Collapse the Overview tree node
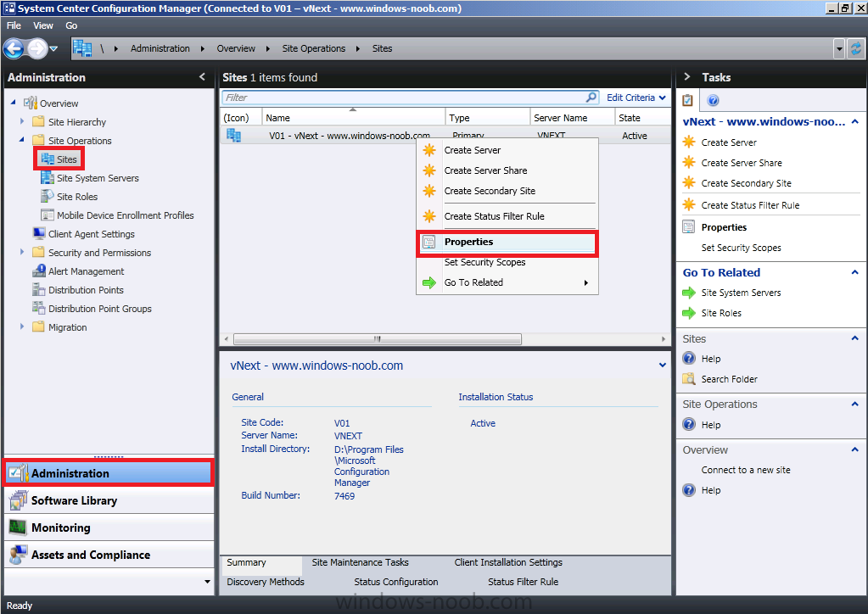The height and width of the screenshot is (614, 868). (x=14, y=103)
